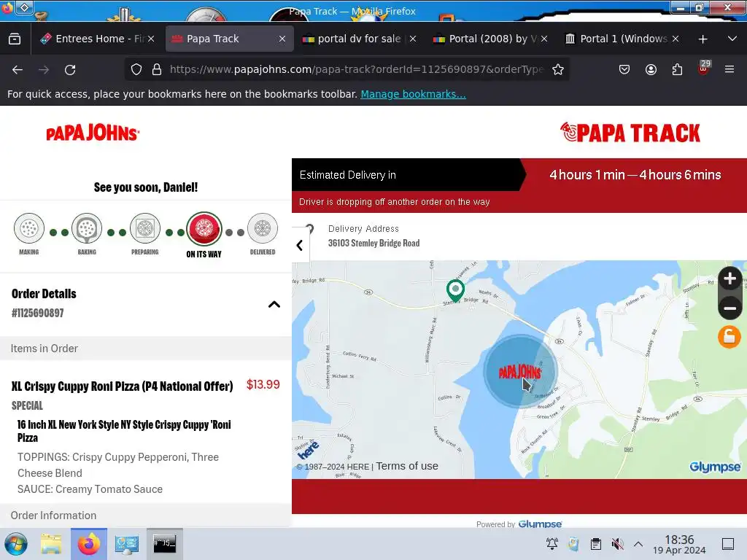Open a new browser tab
The width and height of the screenshot is (747, 560).
(703, 39)
